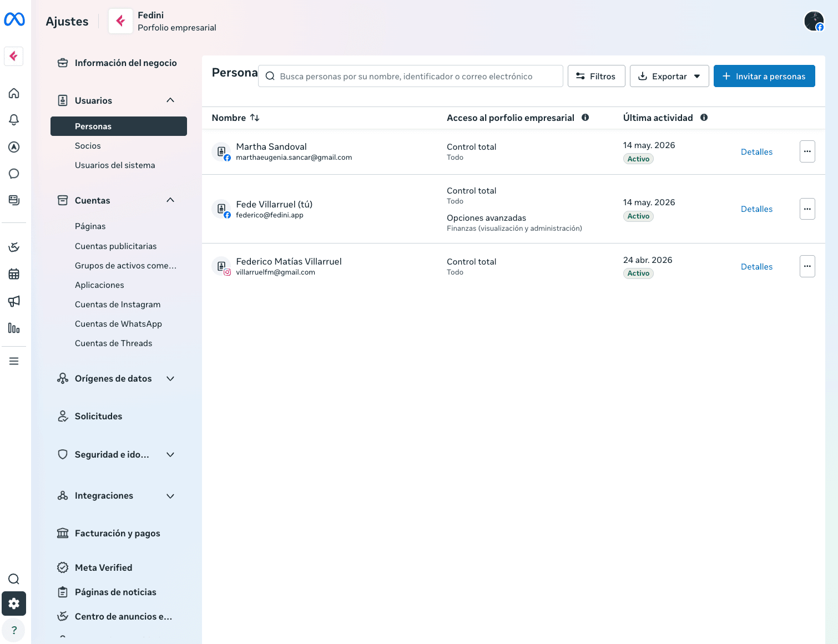Screen dimensions: 838x644
Task: Open the inbox chat bubble icon
Action: [14, 174]
